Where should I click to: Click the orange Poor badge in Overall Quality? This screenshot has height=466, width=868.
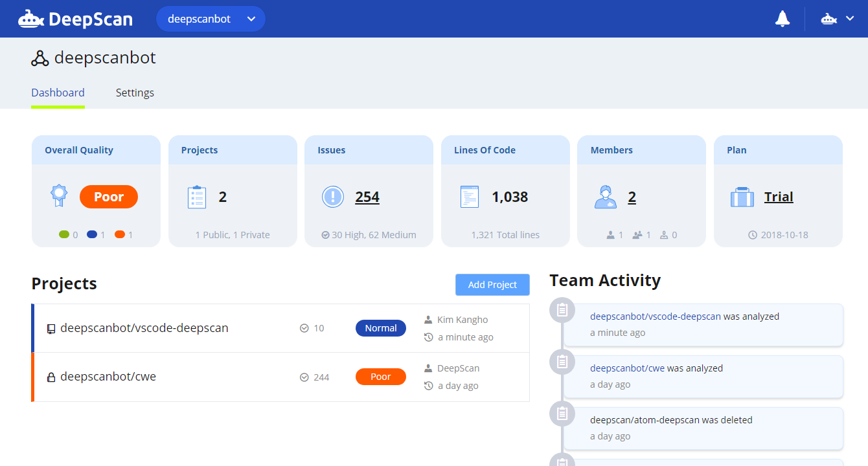(109, 197)
